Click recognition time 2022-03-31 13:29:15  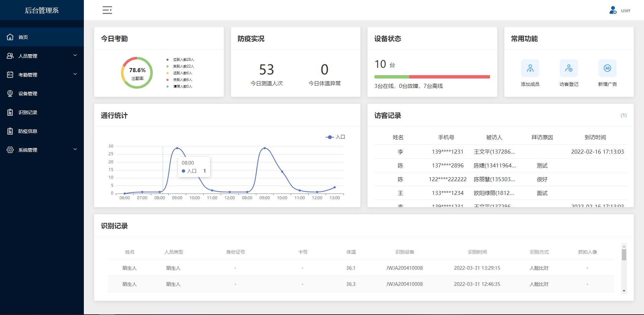477,268
